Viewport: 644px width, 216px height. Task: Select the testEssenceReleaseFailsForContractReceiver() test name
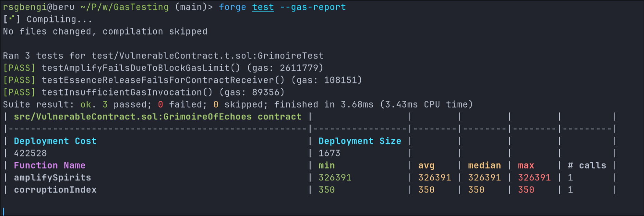point(163,80)
